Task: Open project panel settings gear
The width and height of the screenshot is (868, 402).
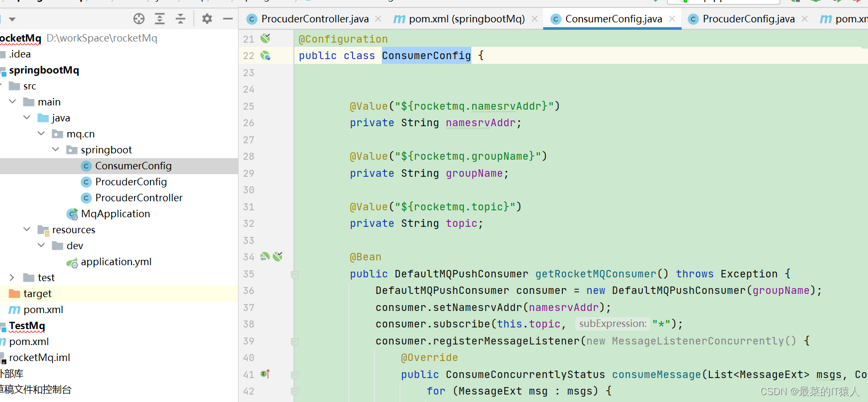Action: tap(207, 19)
